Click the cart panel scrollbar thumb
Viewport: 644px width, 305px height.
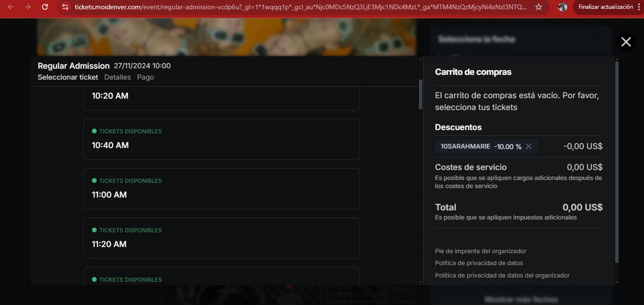pyautogui.click(x=617, y=162)
